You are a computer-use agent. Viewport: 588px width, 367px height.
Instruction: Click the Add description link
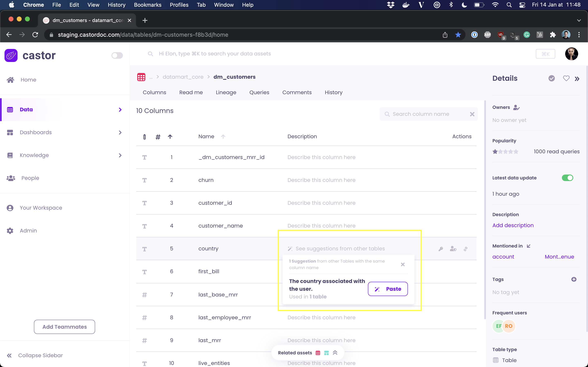513,225
